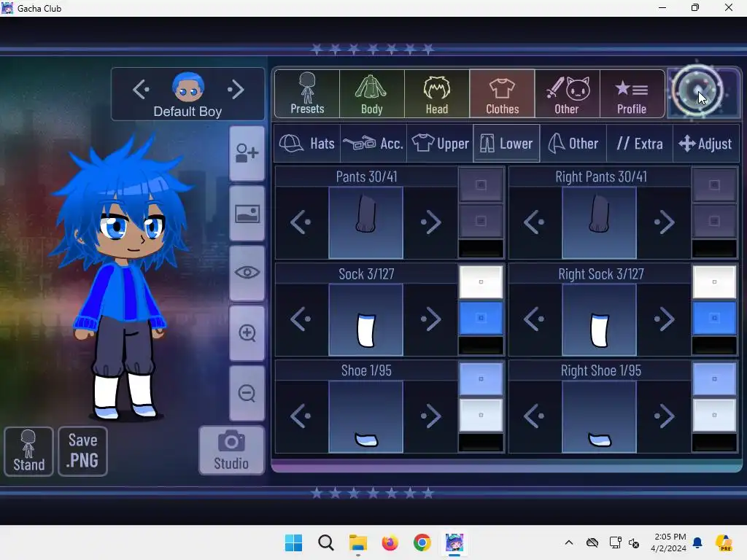Go to previous Right Shoe style

click(535, 416)
